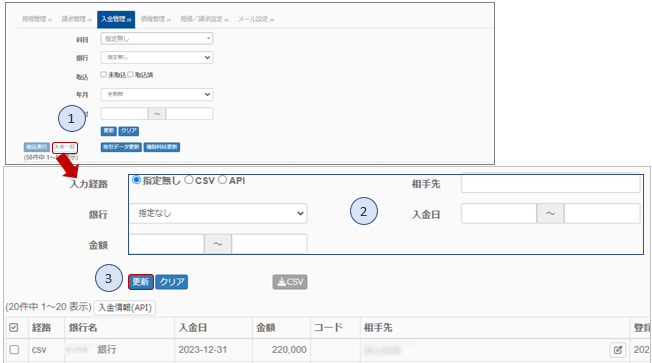Open the 年月 period dropdown

point(157,94)
